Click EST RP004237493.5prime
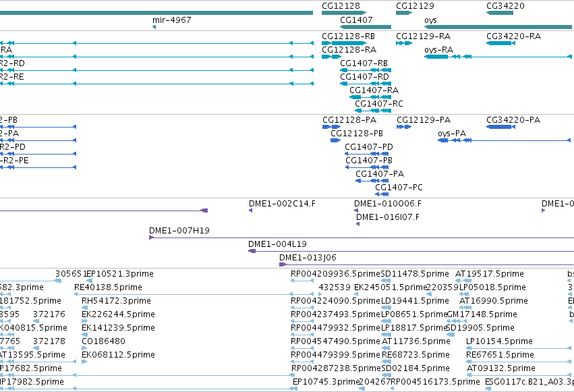574x392 pixels. coord(302,321)
